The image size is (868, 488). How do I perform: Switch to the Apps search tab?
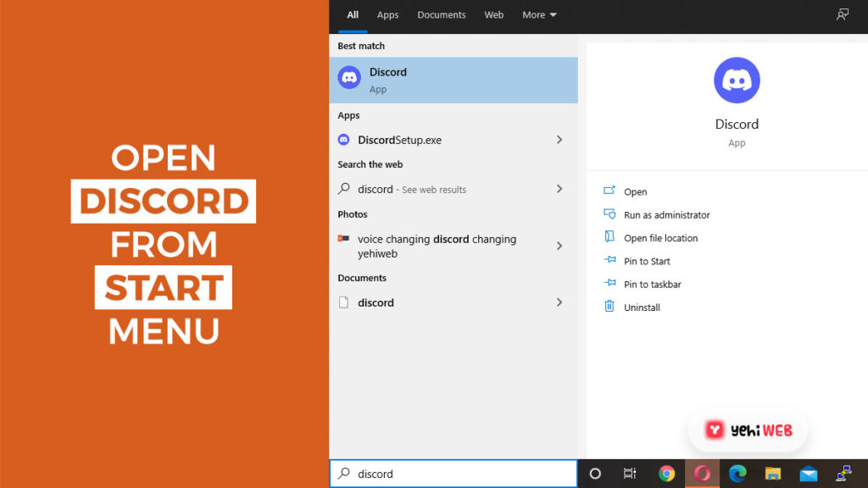pyautogui.click(x=387, y=14)
